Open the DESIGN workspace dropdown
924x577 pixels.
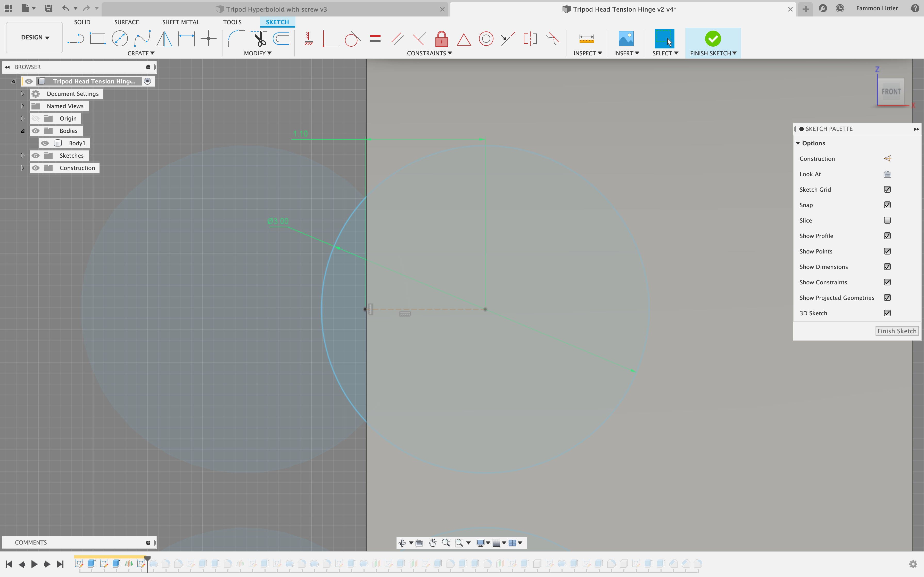click(34, 37)
